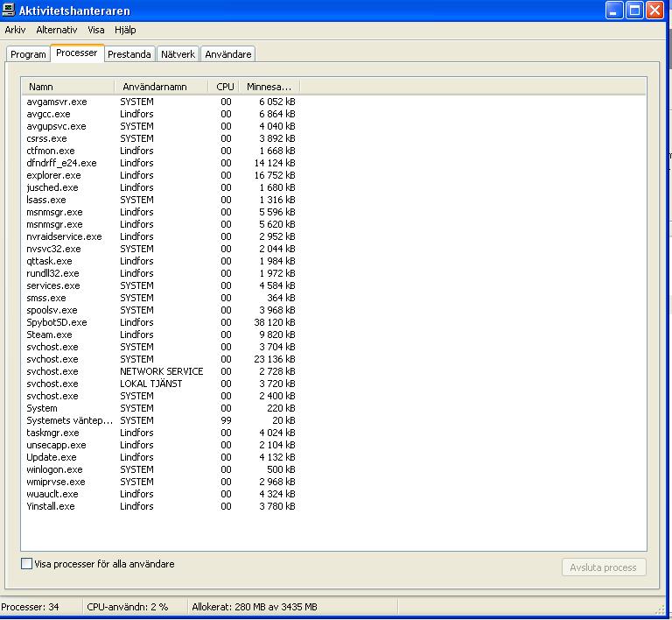Select the avgamsvr.exe process row

(x=161, y=102)
